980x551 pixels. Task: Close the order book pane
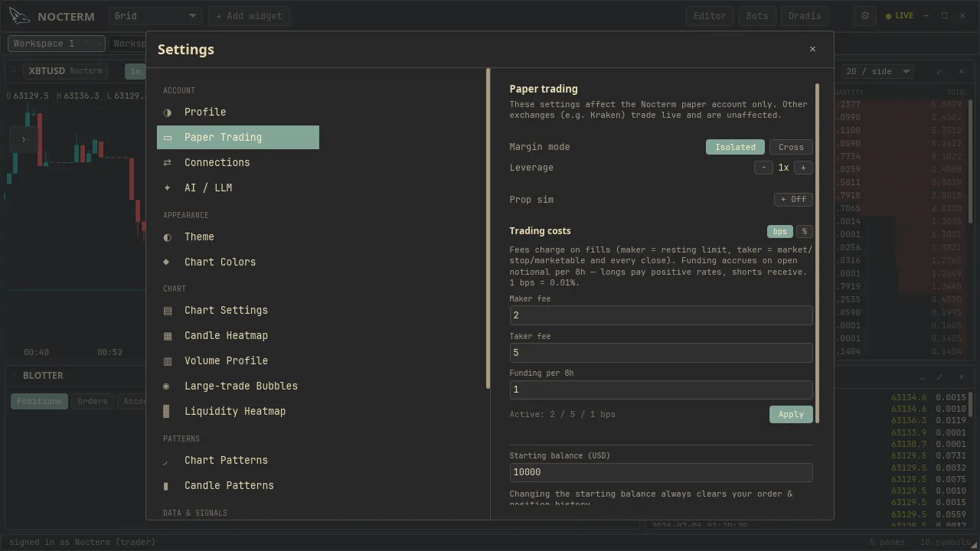click(x=962, y=72)
